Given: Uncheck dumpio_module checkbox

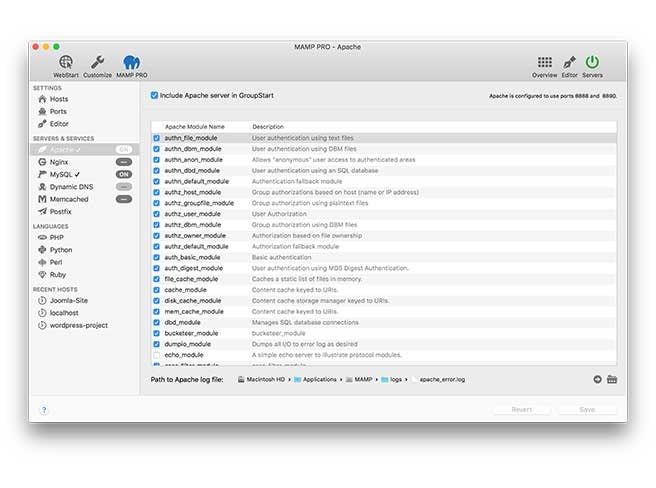Looking at the screenshot, I should click(x=156, y=344).
